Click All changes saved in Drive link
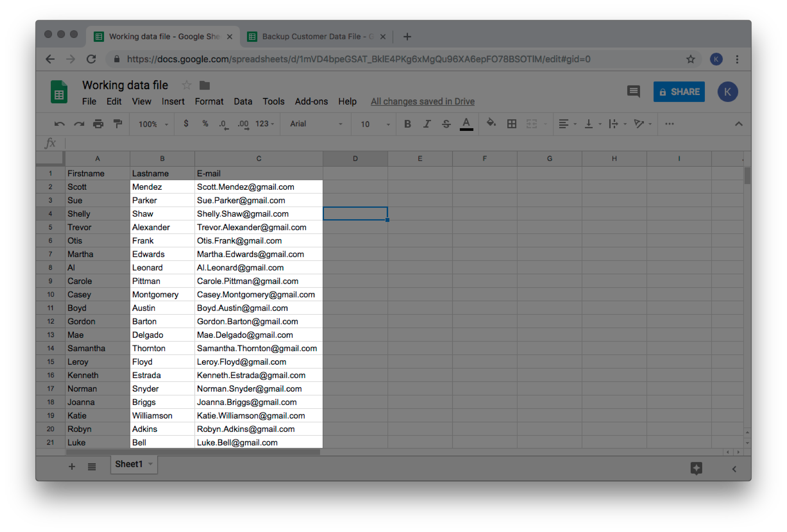 tap(422, 101)
